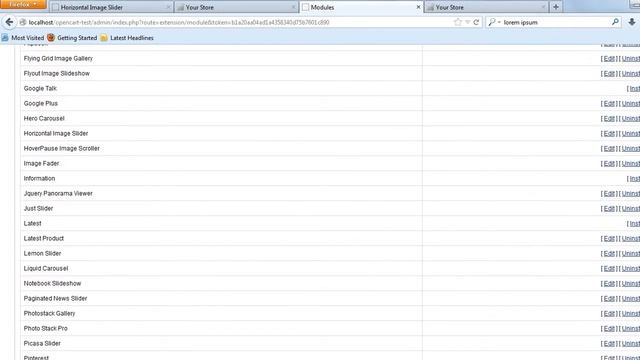Uninstall the Hero Carousel module
Viewport: 640px width, 360px height.
631,119
